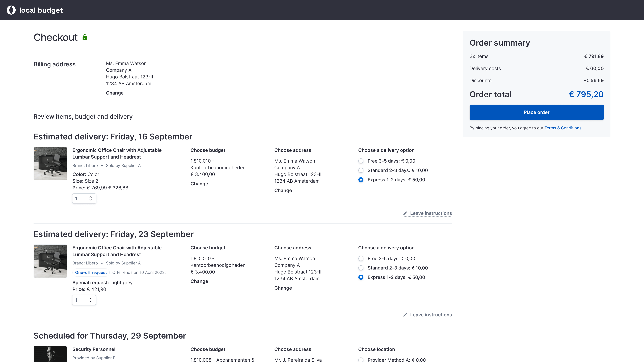644x362 pixels.
Task: Select Free 3-5 days for second item
Action: click(361, 259)
